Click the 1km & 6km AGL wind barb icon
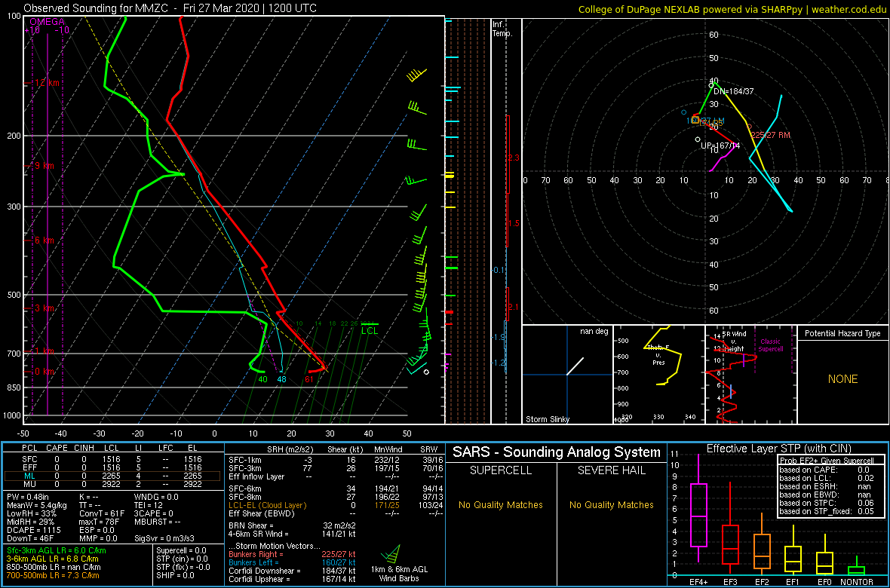Viewport: 890px width, 588px height. point(391,553)
